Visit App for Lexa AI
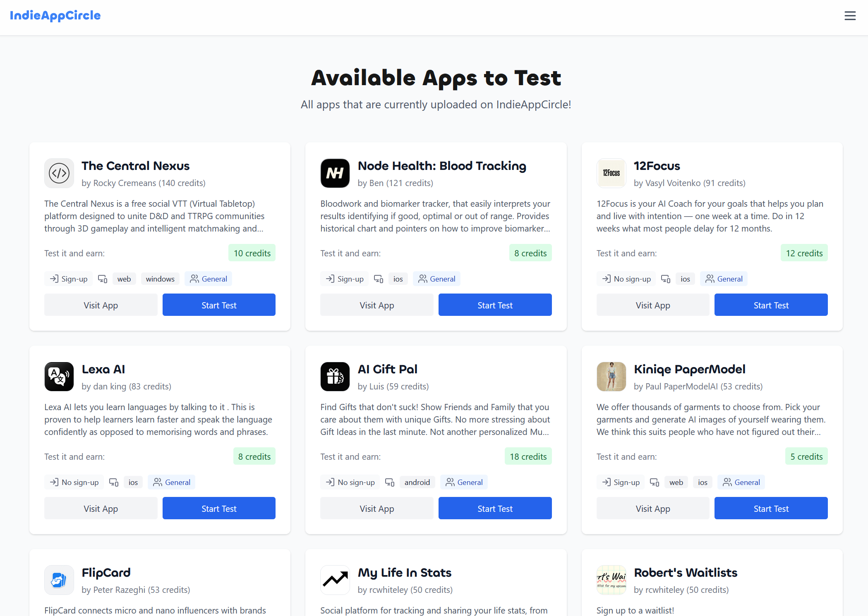868x616 pixels. (101, 508)
